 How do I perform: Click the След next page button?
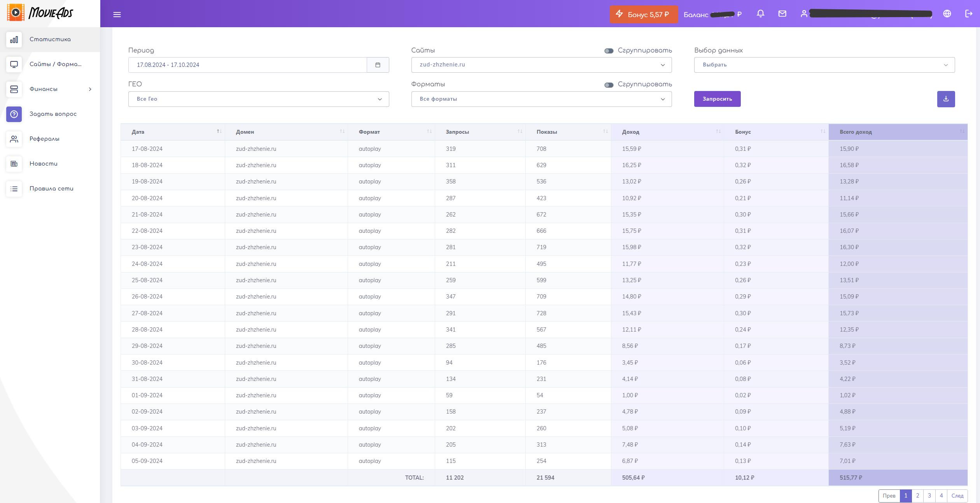pyautogui.click(x=957, y=496)
